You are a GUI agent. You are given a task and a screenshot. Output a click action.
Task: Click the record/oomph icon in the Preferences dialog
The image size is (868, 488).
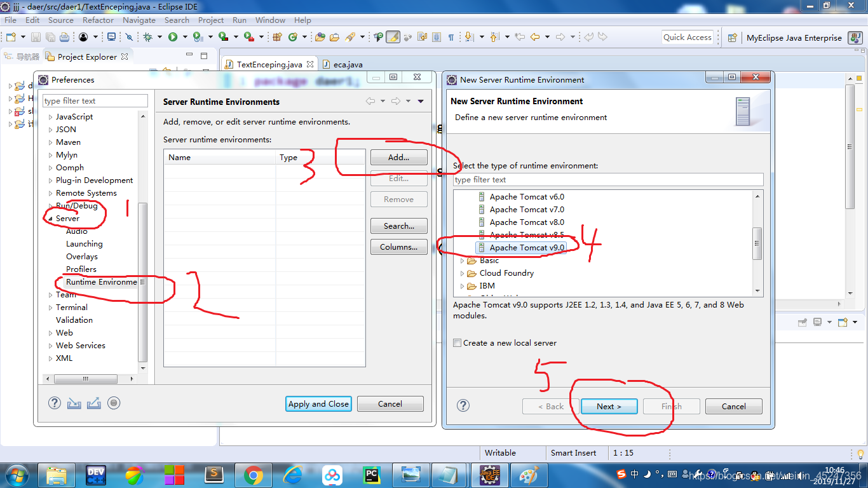(x=114, y=403)
